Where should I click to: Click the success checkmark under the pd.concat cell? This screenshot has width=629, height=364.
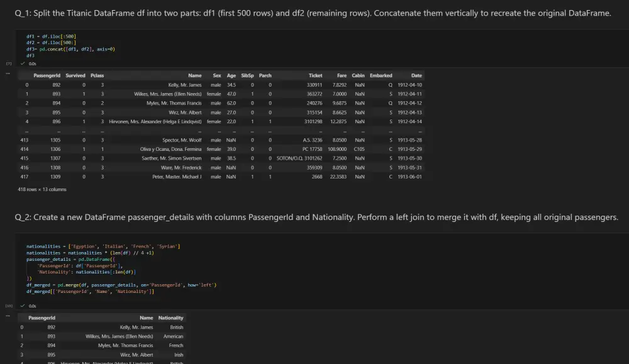(23, 63)
